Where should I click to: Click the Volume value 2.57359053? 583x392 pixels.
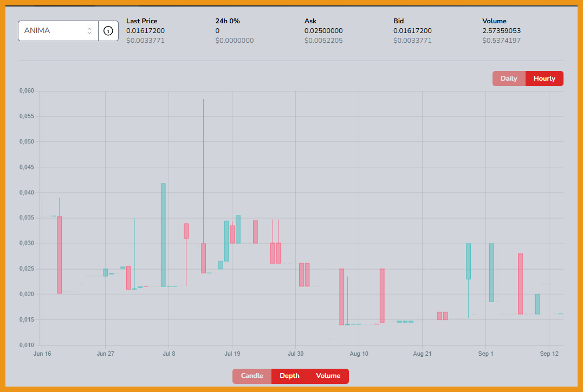501,31
